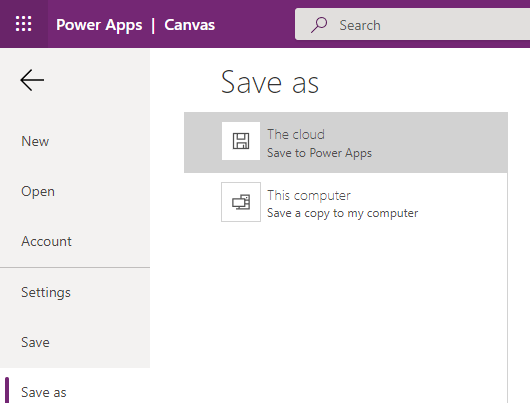Click the Save as page heading
This screenshot has height=403, width=530.
270,82
